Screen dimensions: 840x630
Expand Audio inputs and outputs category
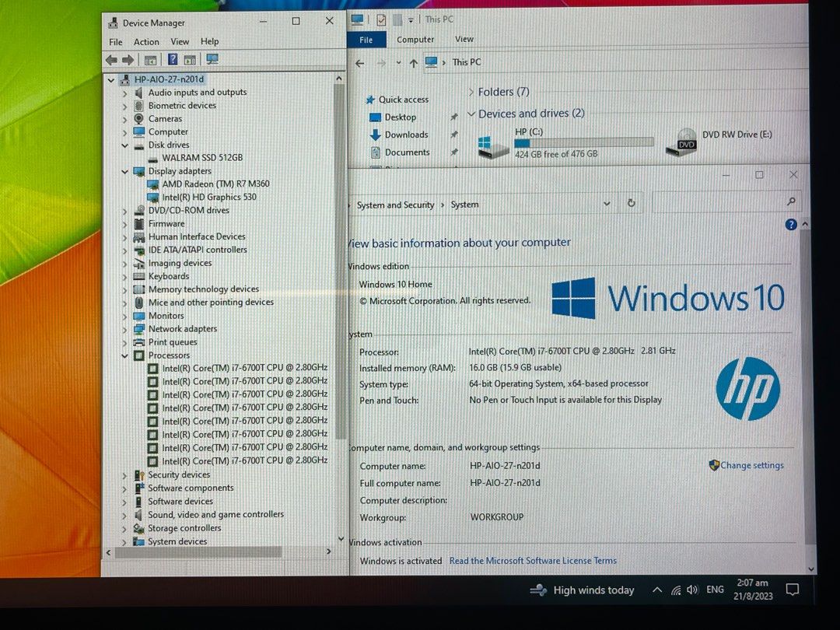pyautogui.click(x=124, y=93)
